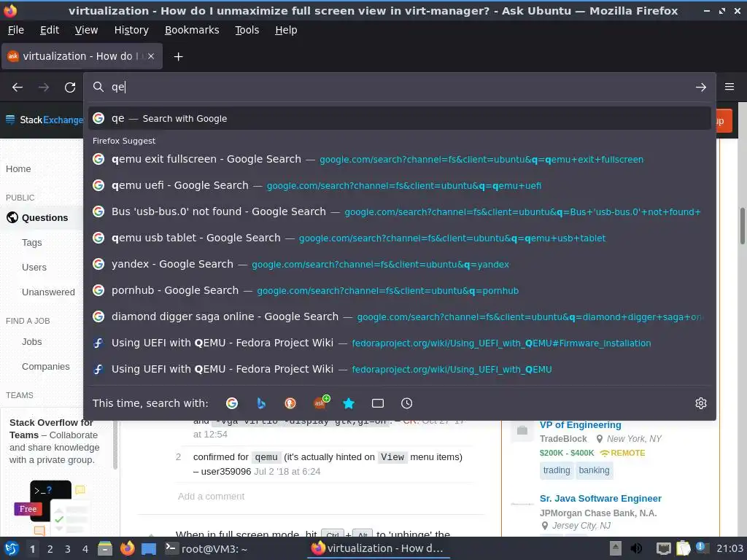The width and height of the screenshot is (747, 560).
Task: Go back with the browser back arrow
Action: pos(18,87)
